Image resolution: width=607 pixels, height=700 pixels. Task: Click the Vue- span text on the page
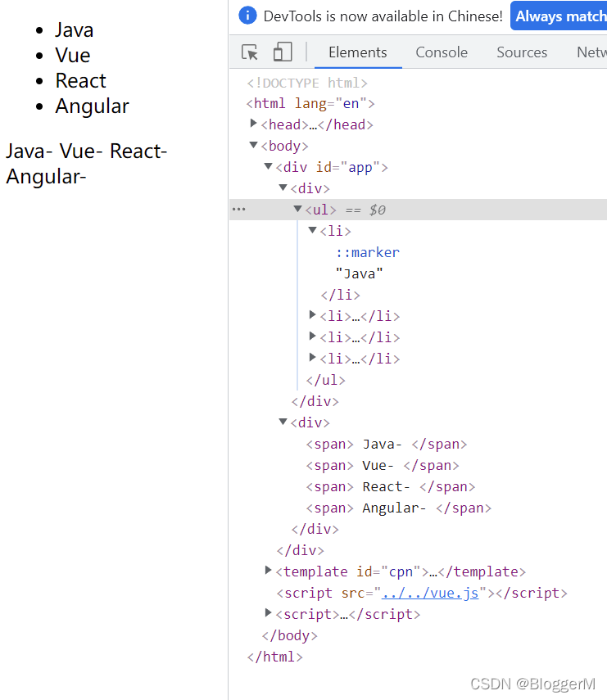(81, 151)
